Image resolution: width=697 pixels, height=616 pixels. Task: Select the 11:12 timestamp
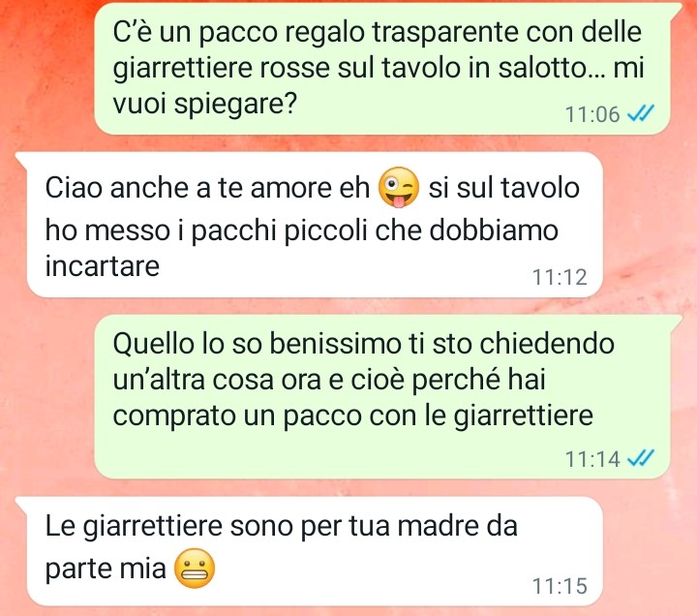[x=560, y=277]
